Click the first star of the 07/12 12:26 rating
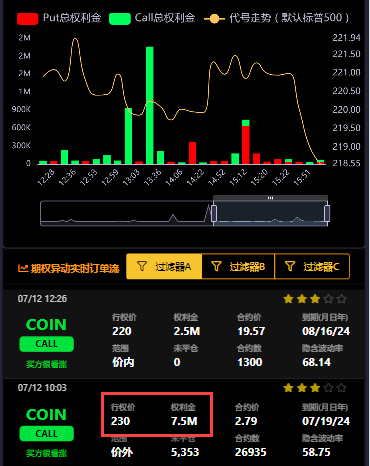This screenshot has height=466, width=370. [x=288, y=299]
